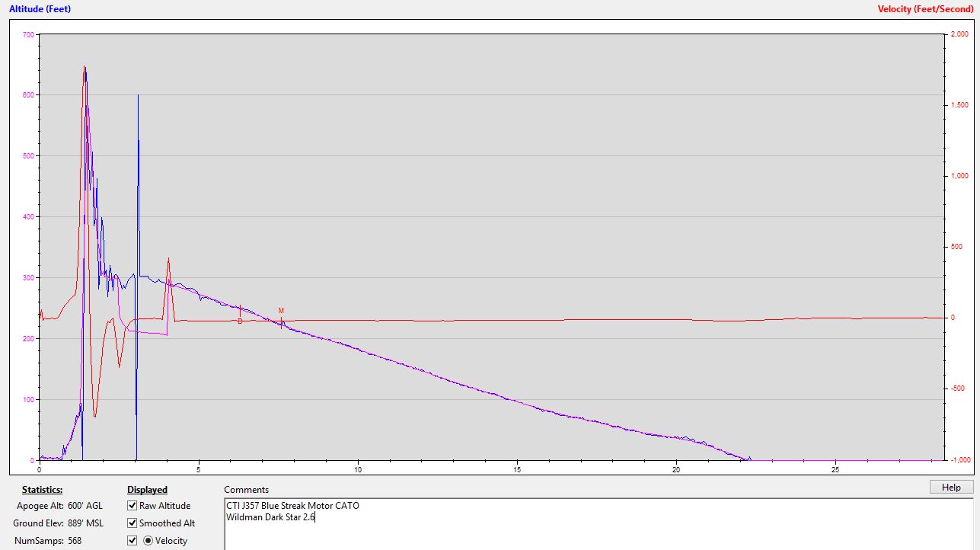Open the Help button

tap(950, 488)
